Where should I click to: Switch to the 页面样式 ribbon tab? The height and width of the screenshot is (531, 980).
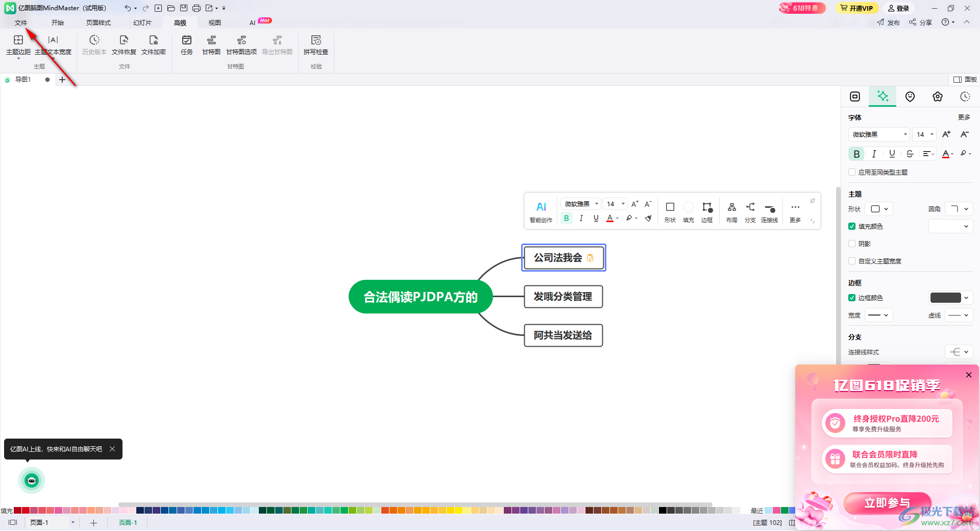pos(98,22)
